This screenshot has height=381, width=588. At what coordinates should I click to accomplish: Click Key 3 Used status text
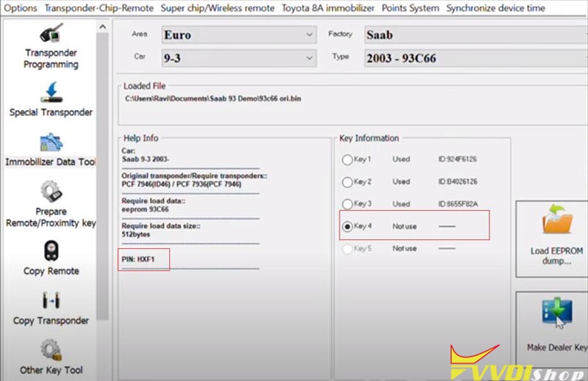401,204
